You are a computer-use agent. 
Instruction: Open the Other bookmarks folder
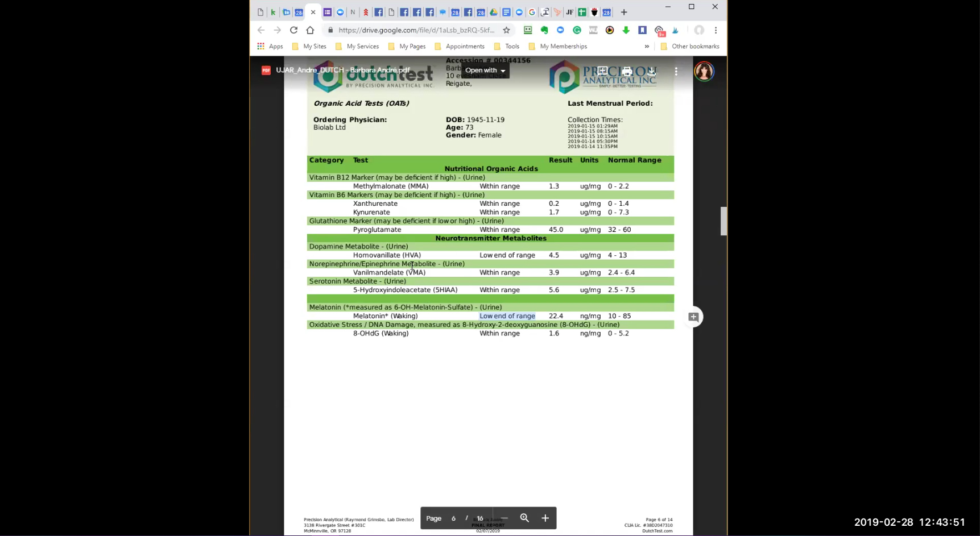coord(690,47)
